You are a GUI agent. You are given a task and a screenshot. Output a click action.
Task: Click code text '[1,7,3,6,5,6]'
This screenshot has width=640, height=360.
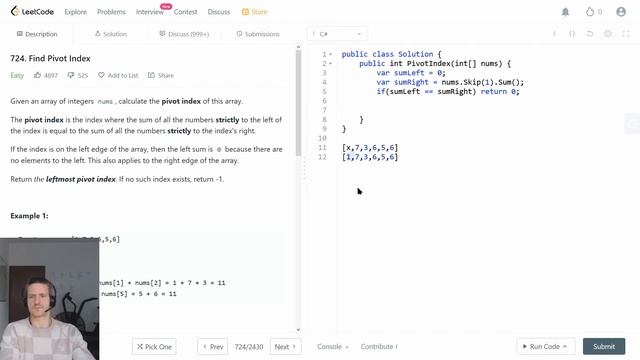(x=370, y=157)
